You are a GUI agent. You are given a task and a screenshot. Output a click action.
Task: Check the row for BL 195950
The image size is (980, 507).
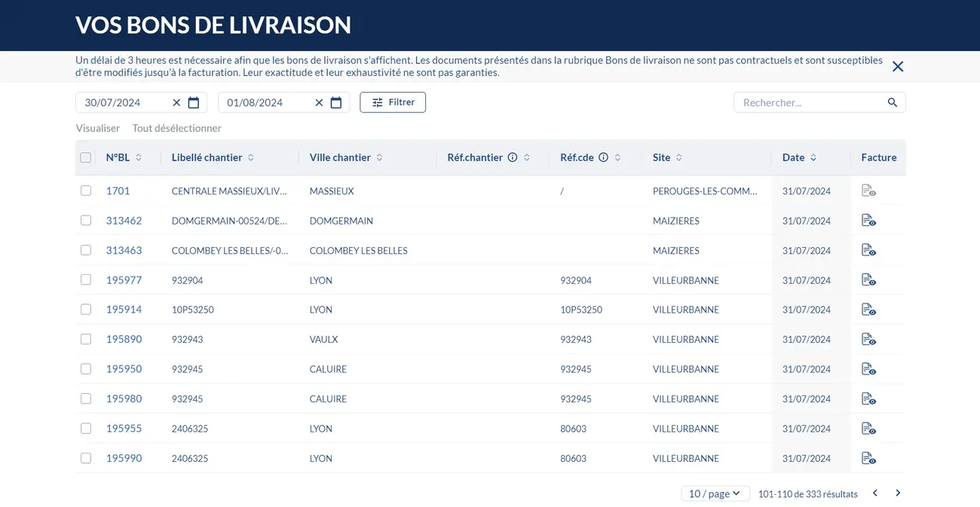point(86,369)
